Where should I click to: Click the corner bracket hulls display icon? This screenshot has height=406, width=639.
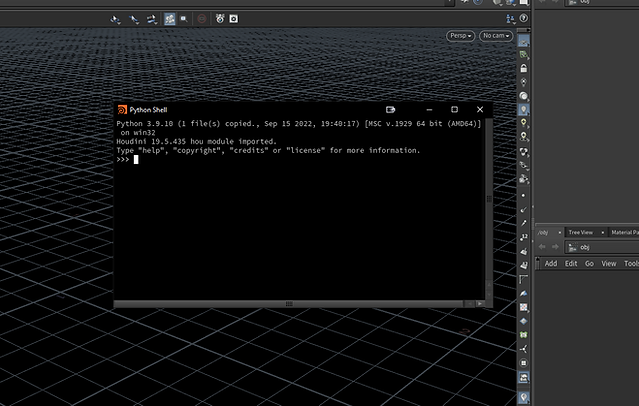tap(524, 279)
